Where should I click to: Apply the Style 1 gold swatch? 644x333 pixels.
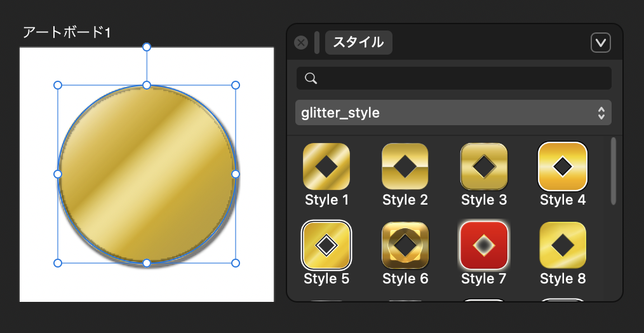326,166
